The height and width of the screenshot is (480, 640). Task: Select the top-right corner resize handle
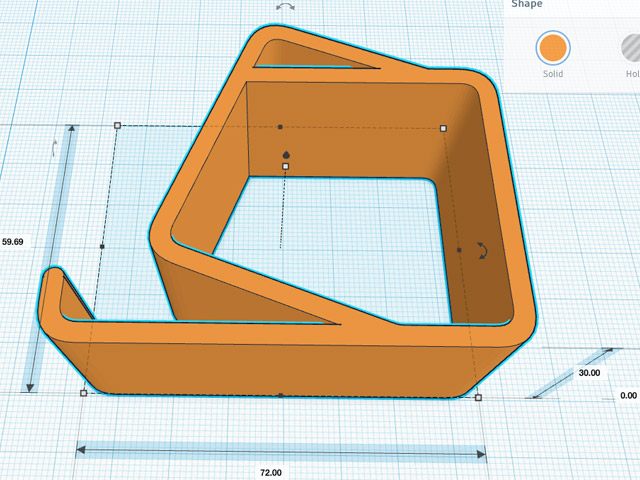coord(443,127)
